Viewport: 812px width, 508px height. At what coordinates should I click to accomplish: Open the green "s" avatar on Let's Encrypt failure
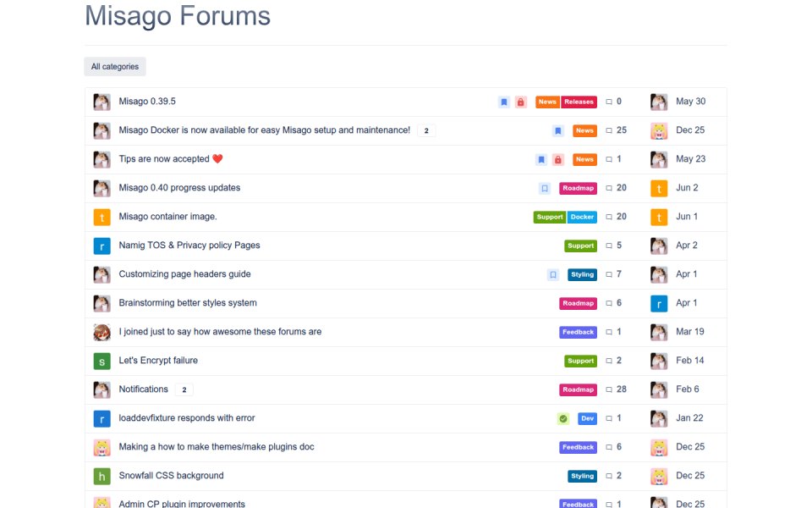[x=102, y=361]
